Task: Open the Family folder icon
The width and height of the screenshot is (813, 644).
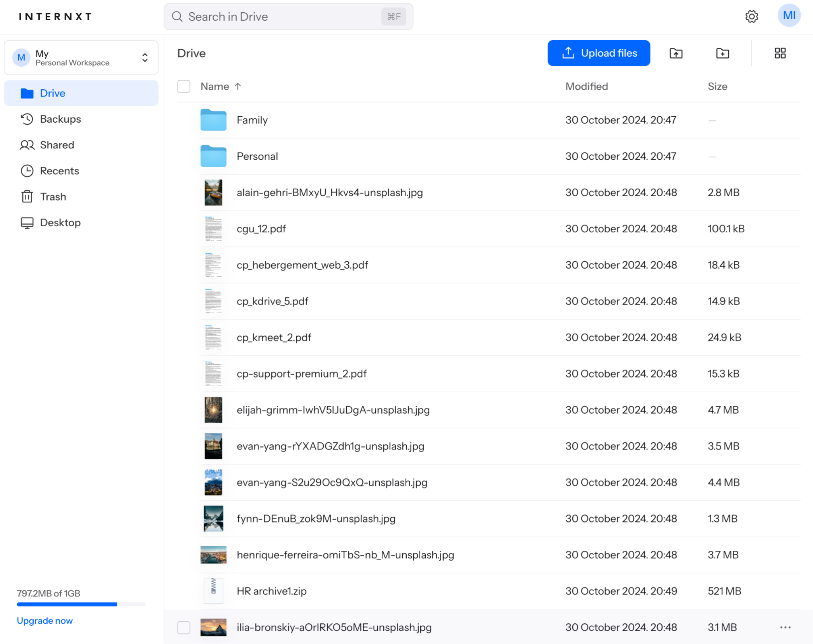Action: 213,120
